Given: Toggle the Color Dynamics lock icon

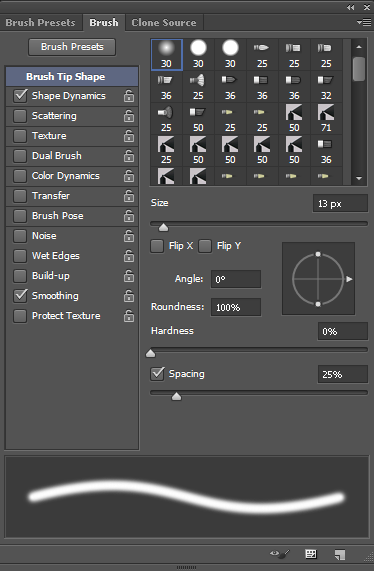Looking at the screenshot, I should click(129, 176).
